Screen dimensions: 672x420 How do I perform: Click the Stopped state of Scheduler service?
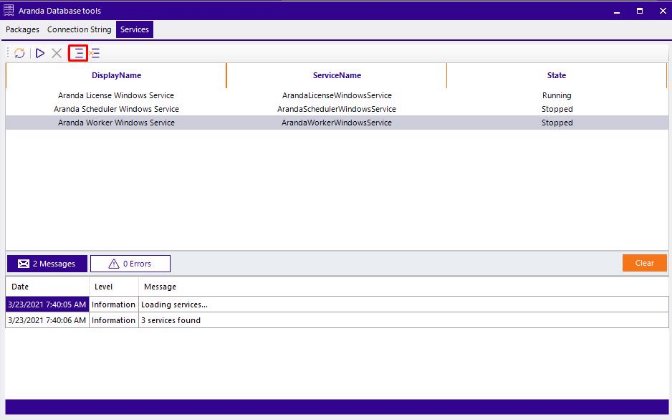(x=557, y=109)
